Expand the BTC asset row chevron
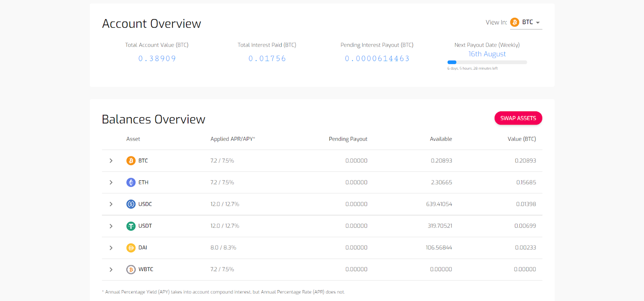The height and width of the screenshot is (301, 644). [111, 161]
